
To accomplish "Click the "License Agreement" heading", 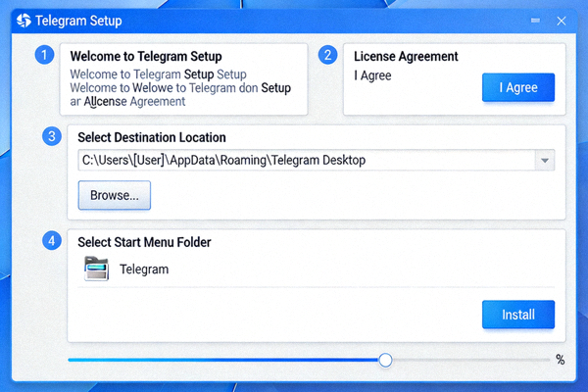I will click(406, 56).
